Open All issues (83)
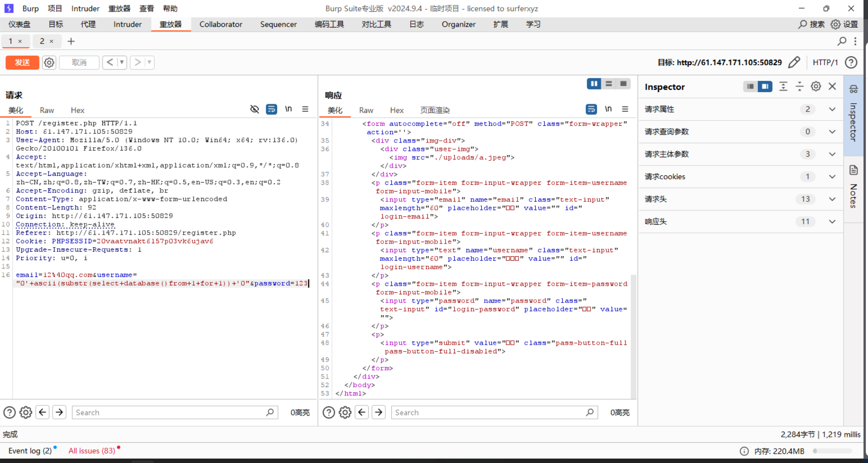Viewport: 868px width, 463px height. 92,450
